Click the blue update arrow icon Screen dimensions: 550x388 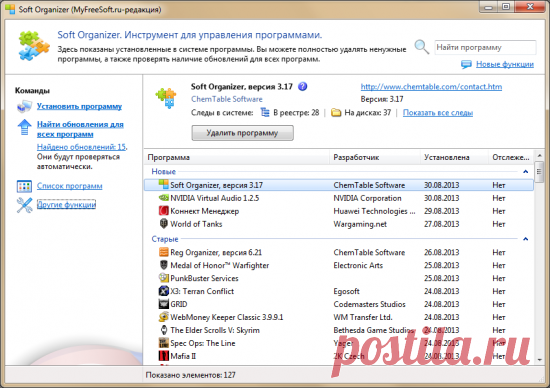coord(24,127)
